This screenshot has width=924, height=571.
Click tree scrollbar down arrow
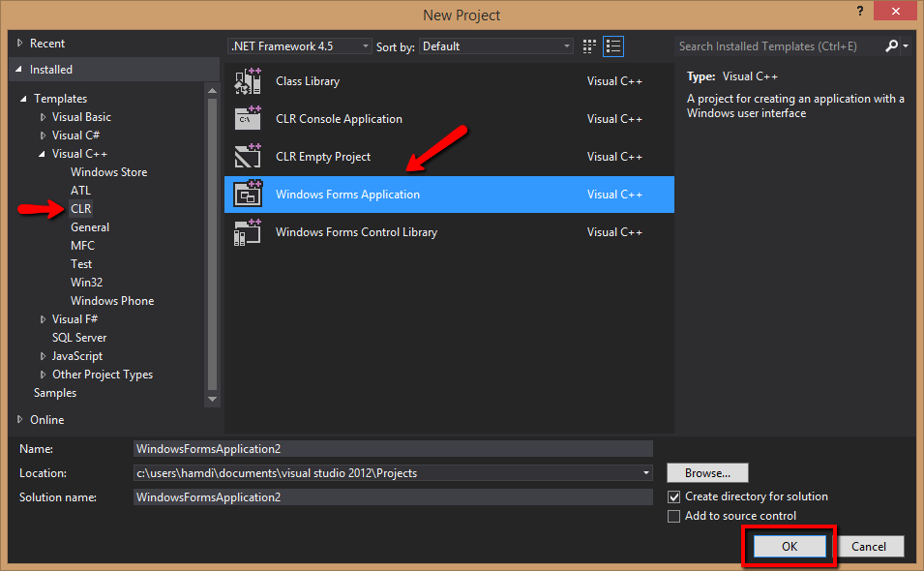(x=213, y=399)
